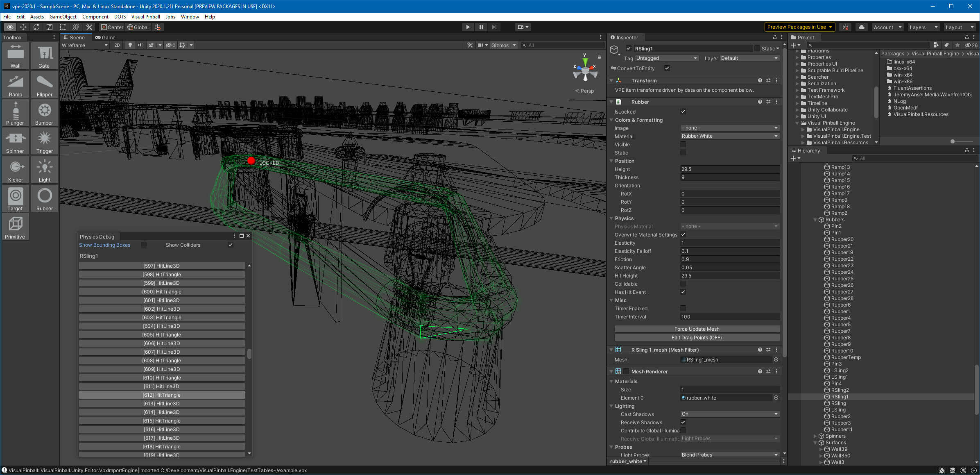Open the GameObject menu
The image size is (980, 475).
pyautogui.click(x=63, y=17)
